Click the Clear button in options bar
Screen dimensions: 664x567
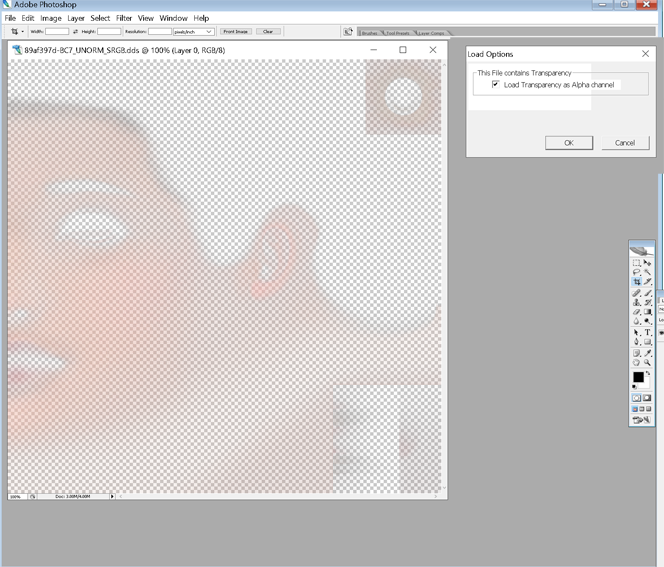(x=268, y=31)
